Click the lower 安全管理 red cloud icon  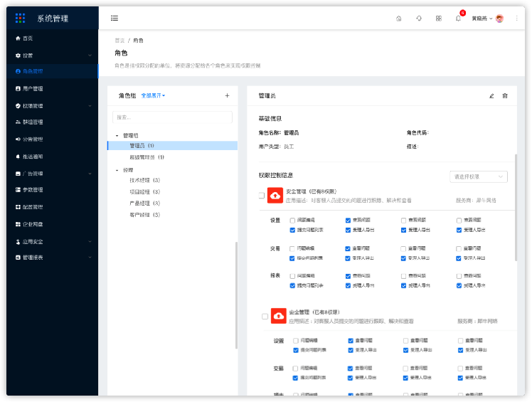click(x=279, y=316)
